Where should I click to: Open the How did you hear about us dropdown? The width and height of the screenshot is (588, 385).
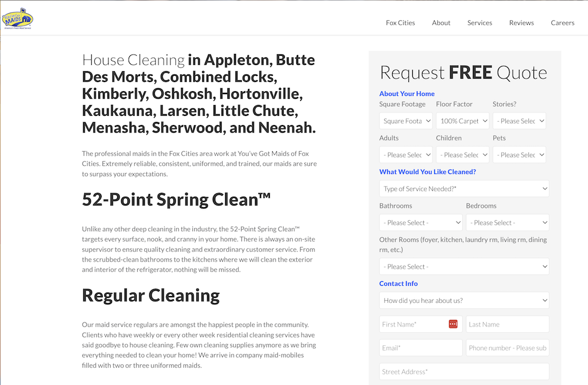pyautogui.click(x=464, y=300)
